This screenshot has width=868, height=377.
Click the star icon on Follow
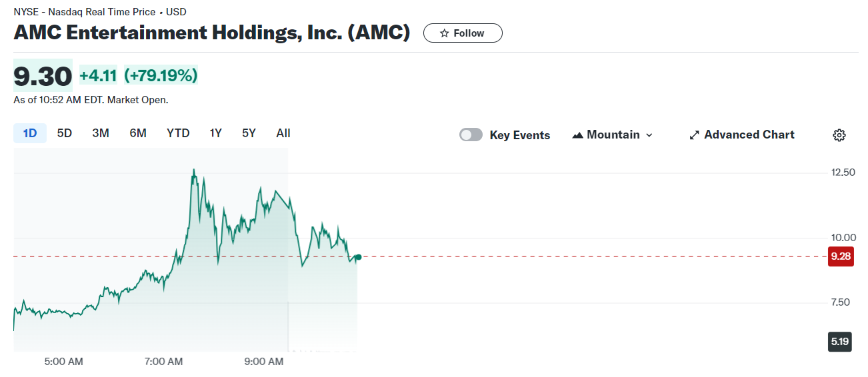point(445,33)
